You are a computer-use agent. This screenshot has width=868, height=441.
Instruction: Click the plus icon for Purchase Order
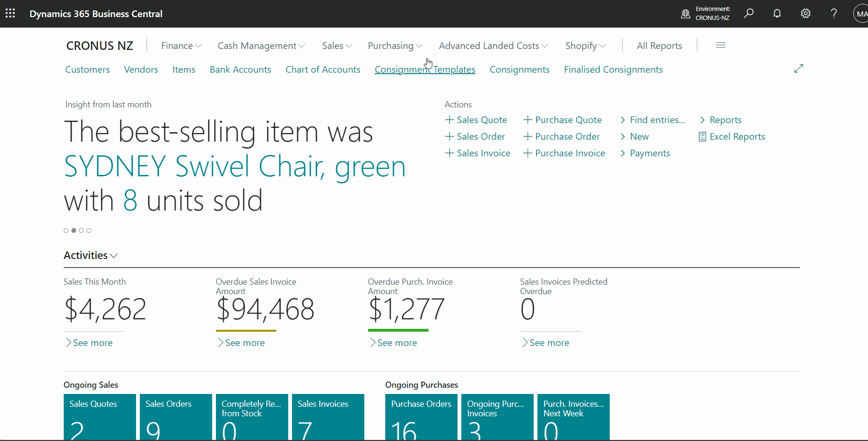click(x=527, y=136)
